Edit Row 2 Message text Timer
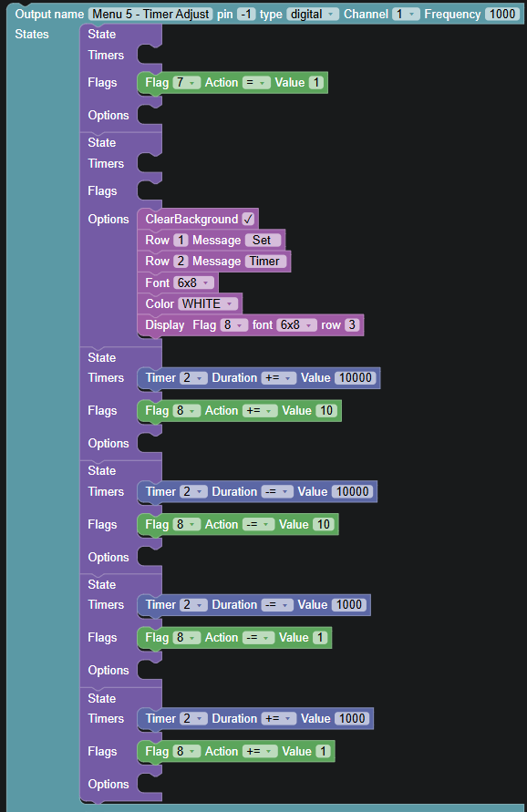 pos(266,261)
